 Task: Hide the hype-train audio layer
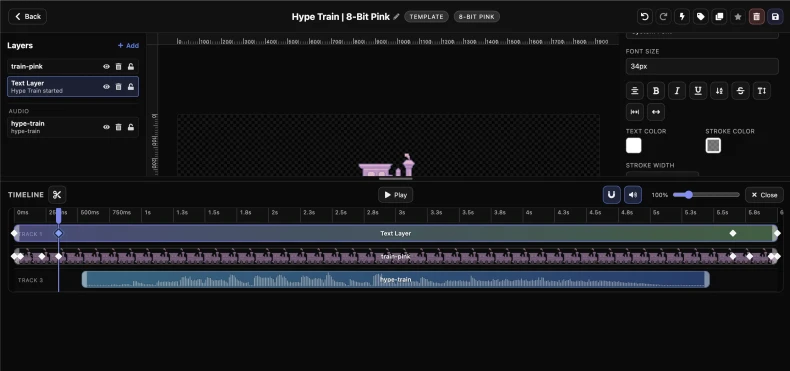pyautogui.click(x=106, y=127)
